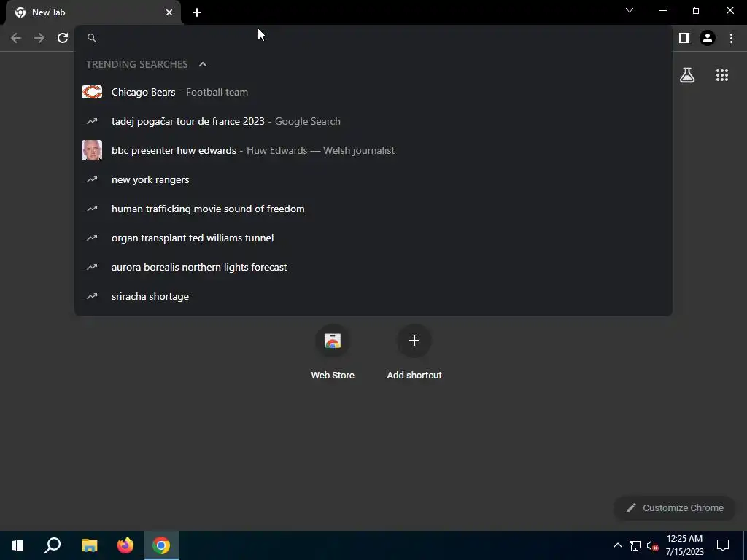The image size is (747, 560).
Task: Open the Search Labs flask icon
Action: pyautogui.click(x=687, y=75)
